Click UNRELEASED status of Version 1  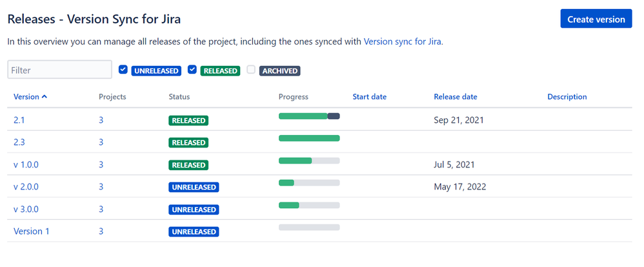pyautogui.click(x=194, y=231)
